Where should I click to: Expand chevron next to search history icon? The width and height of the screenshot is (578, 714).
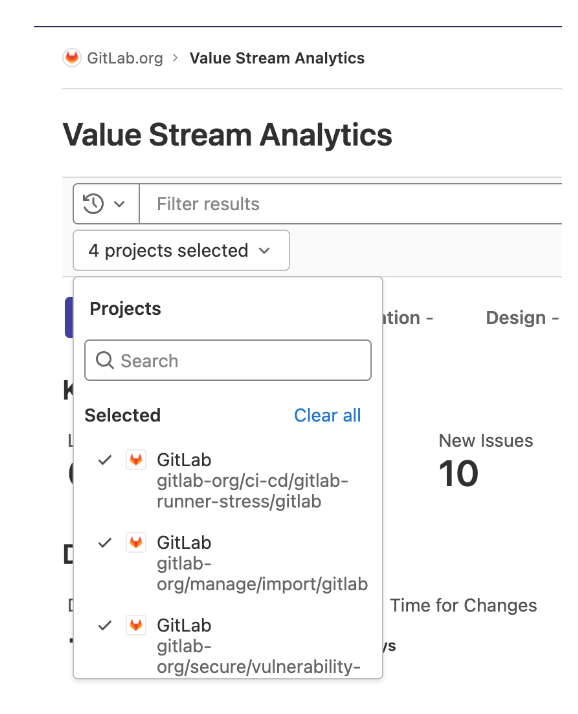click(119, 204)
